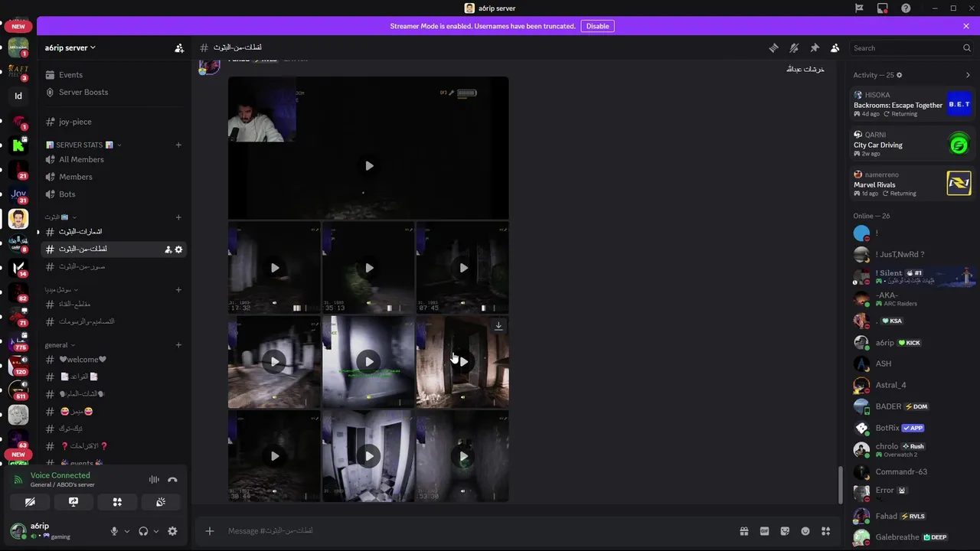Viewport: 980px width, 551px height.
Task: Disconnect from voice with phone icon
Action: [x=172, y=480]
